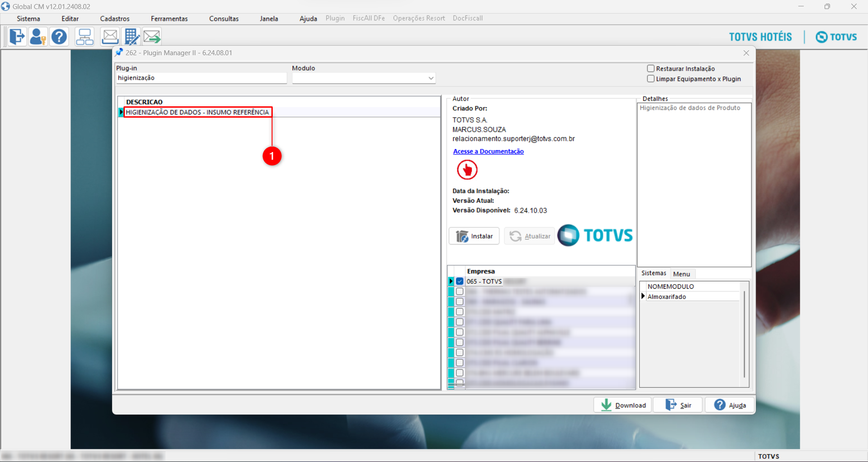Click the blue question mark toolbar icon
Image resolution: width=868 pixels, height=462 pixels.
(59, 37)
